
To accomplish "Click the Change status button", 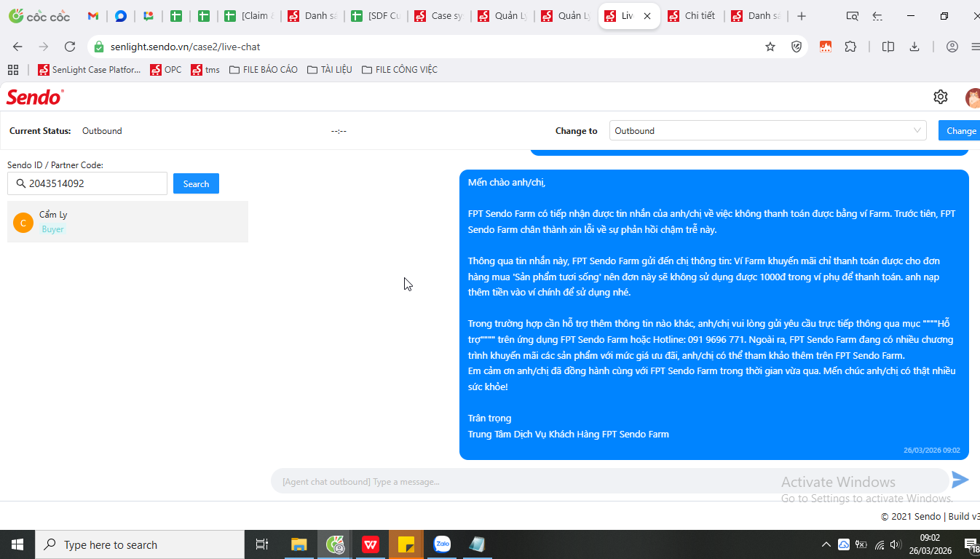I will (x=960, y=131).
